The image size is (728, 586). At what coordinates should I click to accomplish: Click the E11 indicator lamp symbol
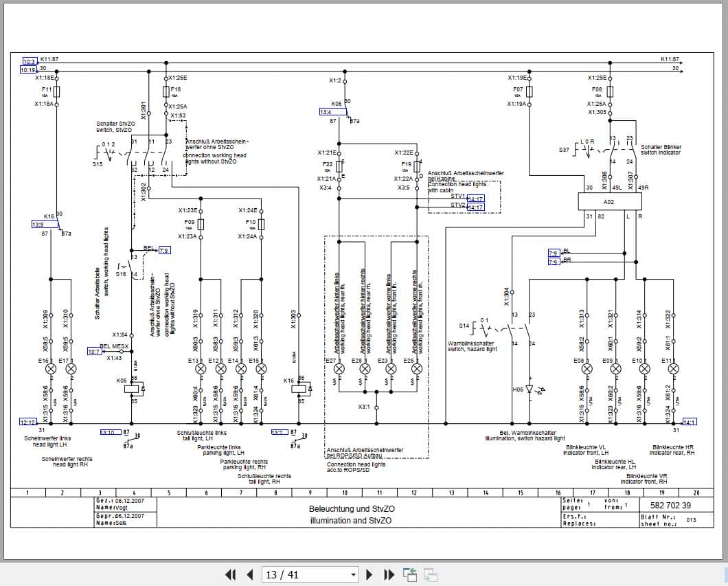point(673,369)
